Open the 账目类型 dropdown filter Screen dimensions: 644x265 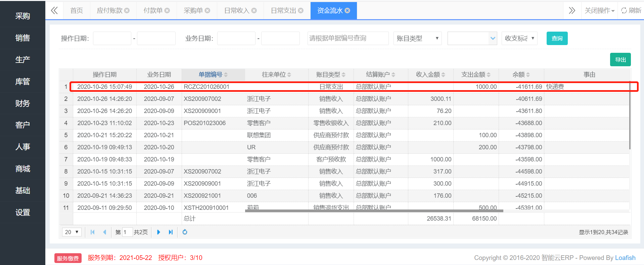click(418, 38)
